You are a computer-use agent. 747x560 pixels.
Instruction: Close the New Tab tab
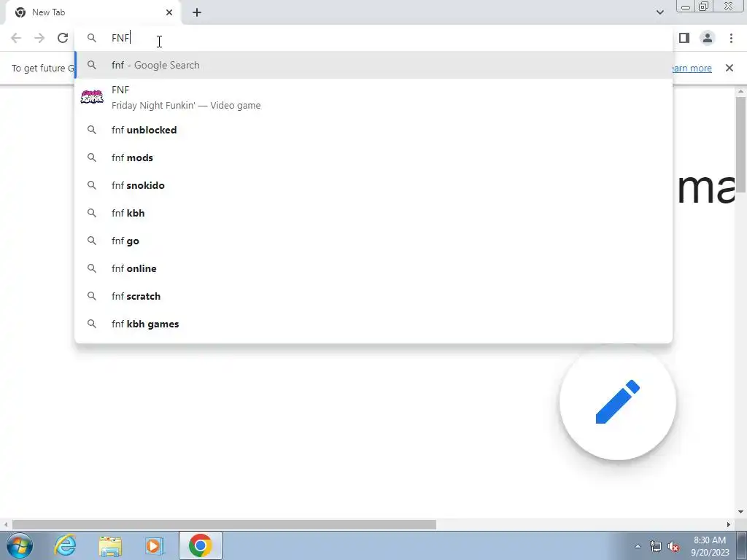[x=169, y=12]
